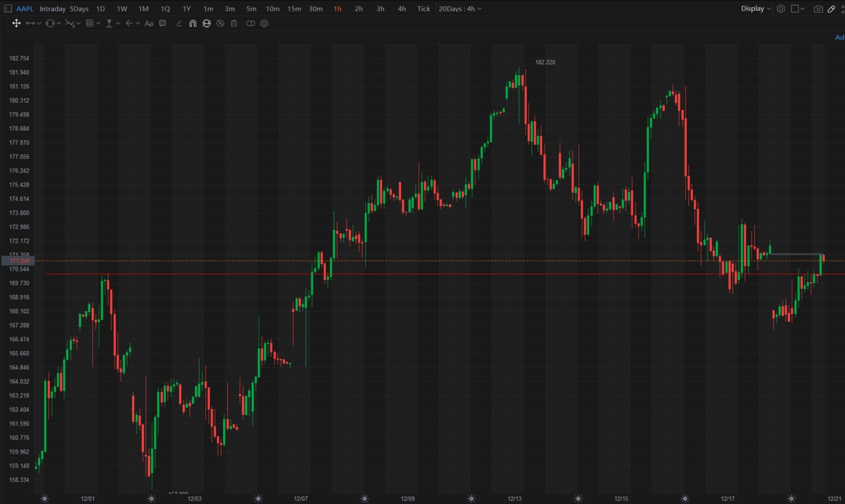Click the linked circles icon in toolbar
This screenshot has width=845, height=504.
tap(251, 23)
